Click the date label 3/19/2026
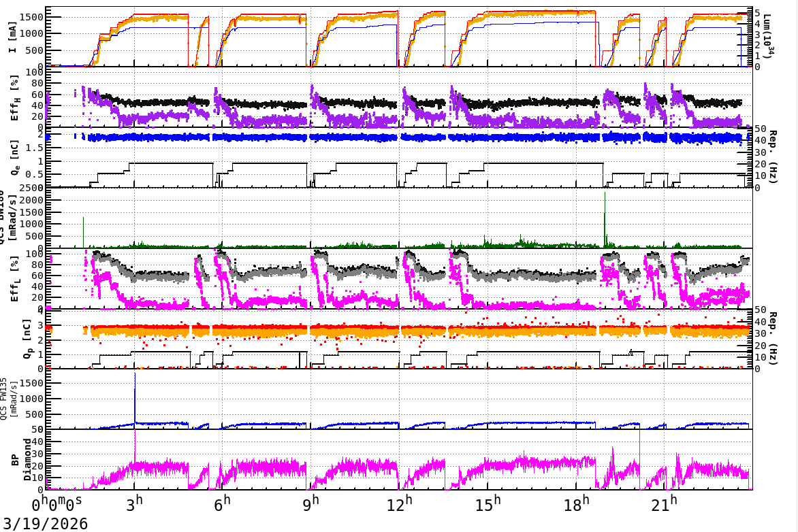The image size is (798, 532). pyautogui.click(x=46, y=523)
